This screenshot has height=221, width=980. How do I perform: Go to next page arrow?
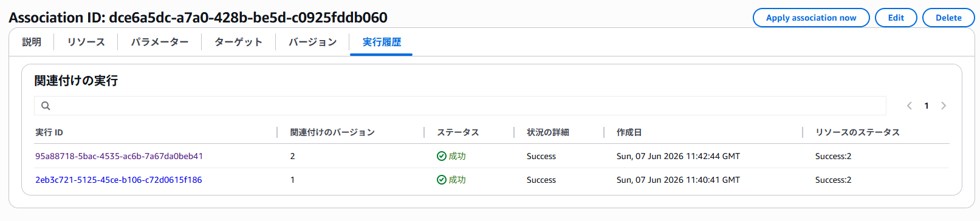944,106
